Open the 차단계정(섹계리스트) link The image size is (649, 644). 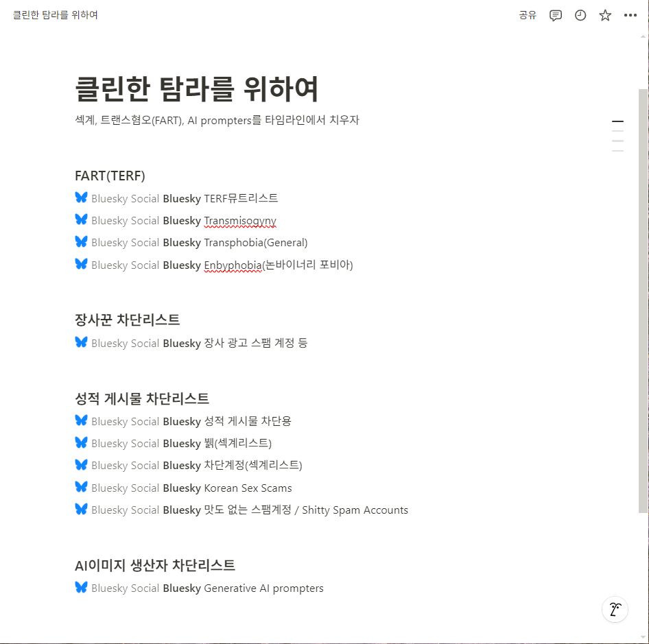point(189,465)
